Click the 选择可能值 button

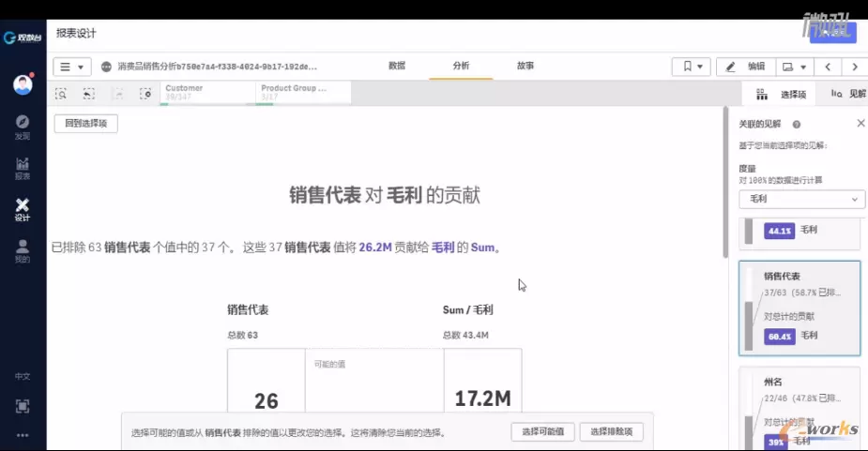tap(542, 432)
